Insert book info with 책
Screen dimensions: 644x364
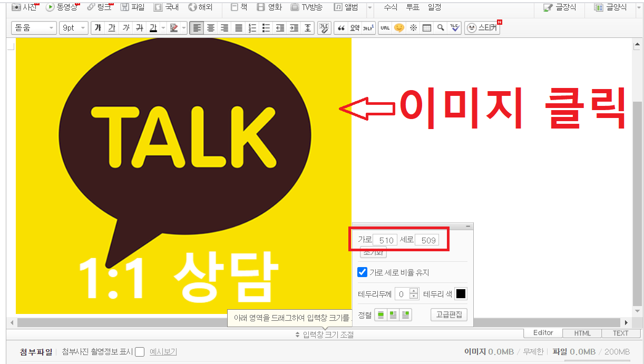coord(239,7)
